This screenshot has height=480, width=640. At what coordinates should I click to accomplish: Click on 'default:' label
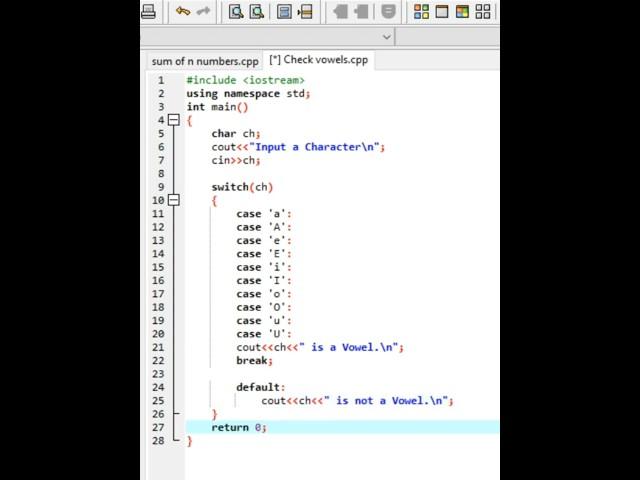coord(260,387)
